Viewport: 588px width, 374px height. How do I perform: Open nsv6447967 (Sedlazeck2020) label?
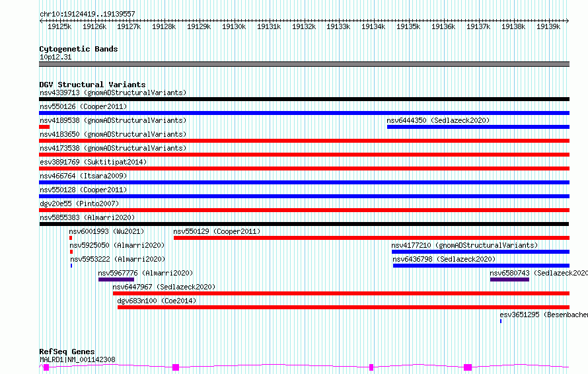164,287
